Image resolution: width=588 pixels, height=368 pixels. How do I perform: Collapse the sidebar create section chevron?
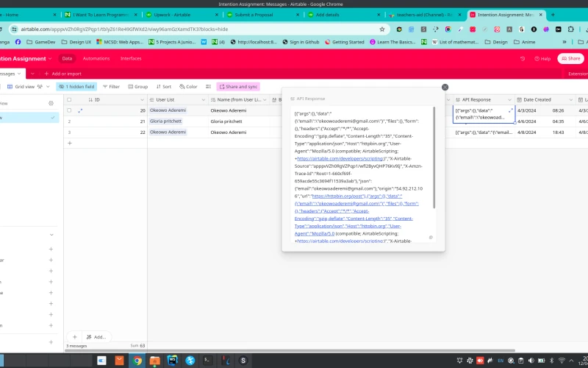pos(51,235)
